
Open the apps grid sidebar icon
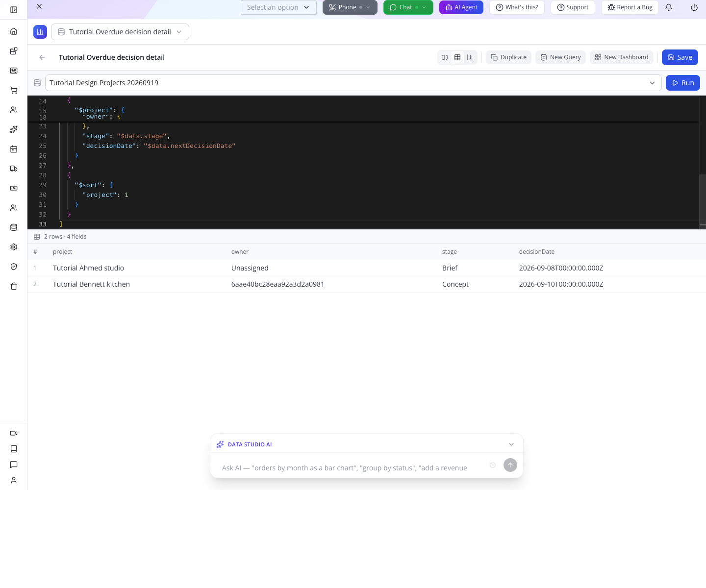tap(14, 51)
